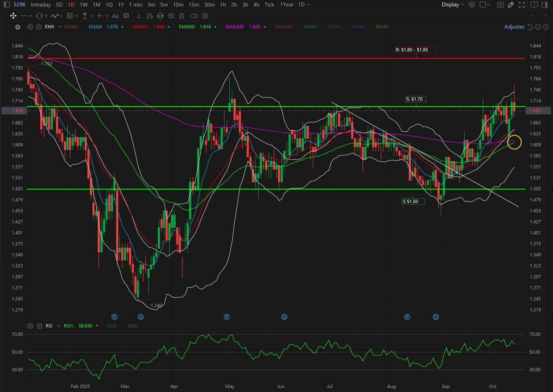Enter fullscreen chart mode
Image resolution: width=553 pixels, height=392 pixels.
click(x=522, y=5)
